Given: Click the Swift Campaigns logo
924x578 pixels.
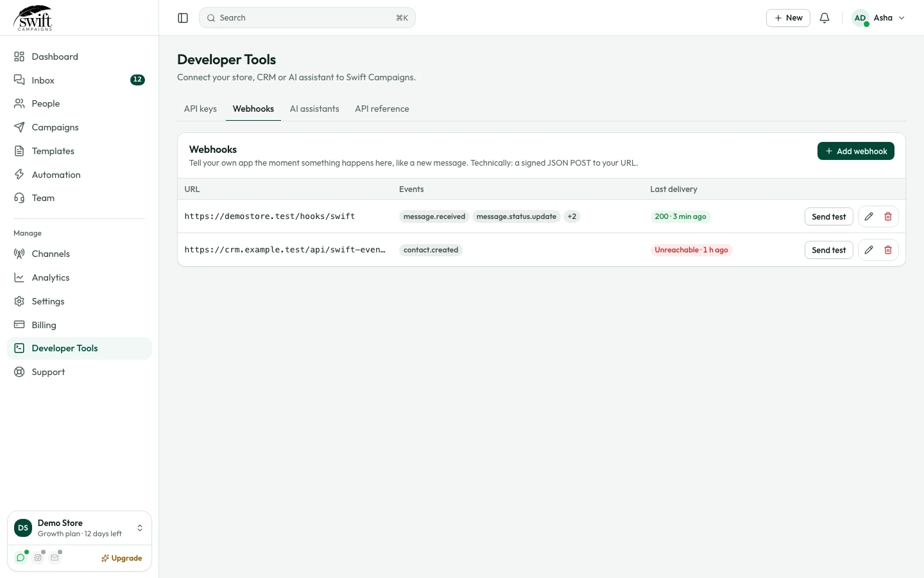Looking at the screenshot, I should pos(33,18).
